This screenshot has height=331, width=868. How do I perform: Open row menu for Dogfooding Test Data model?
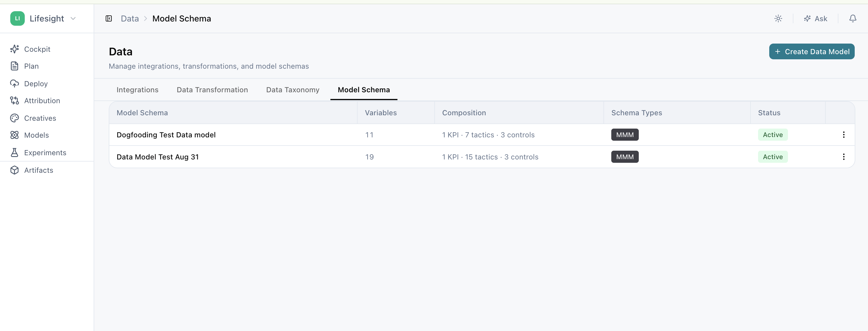(x=844, y=135)
